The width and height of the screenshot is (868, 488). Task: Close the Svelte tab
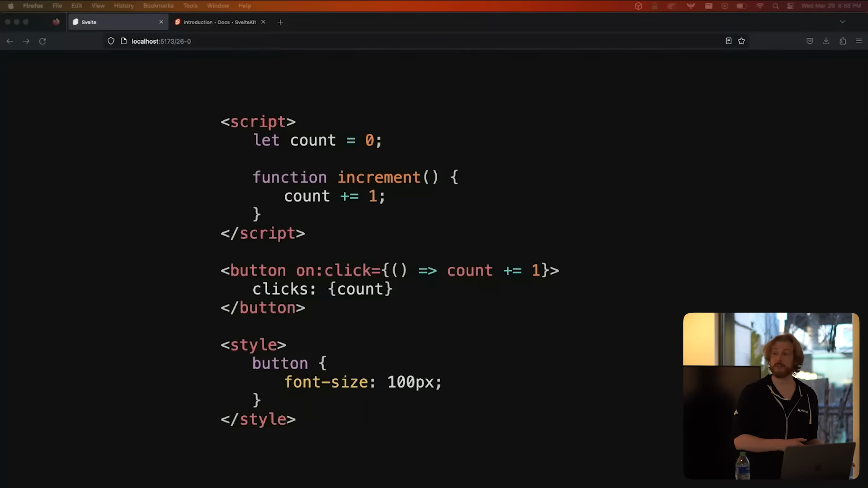pos(161,22)
